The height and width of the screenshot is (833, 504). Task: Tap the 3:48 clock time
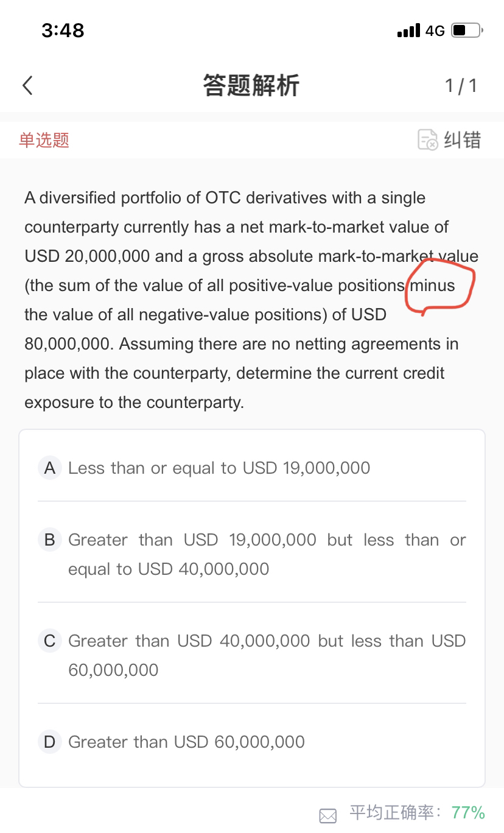point(63,30)
